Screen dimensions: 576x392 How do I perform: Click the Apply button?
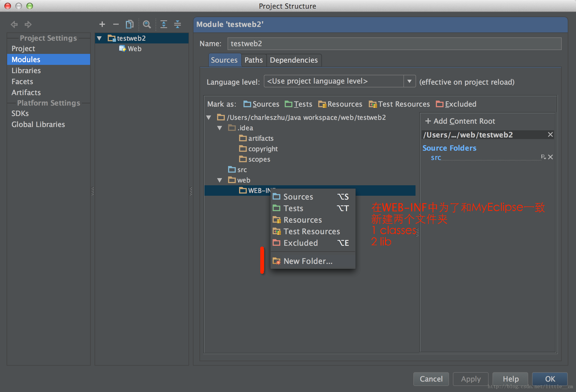[471, 379]
